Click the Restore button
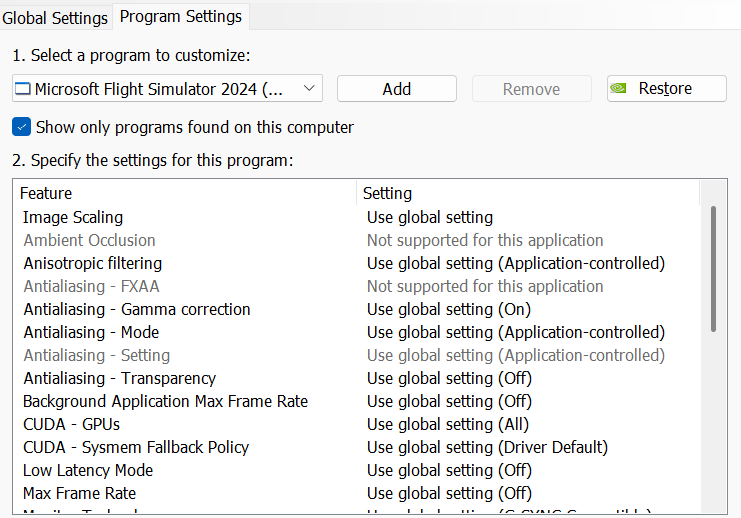The width and height of the screenshot is (741, 518). [x=667, y=88]
